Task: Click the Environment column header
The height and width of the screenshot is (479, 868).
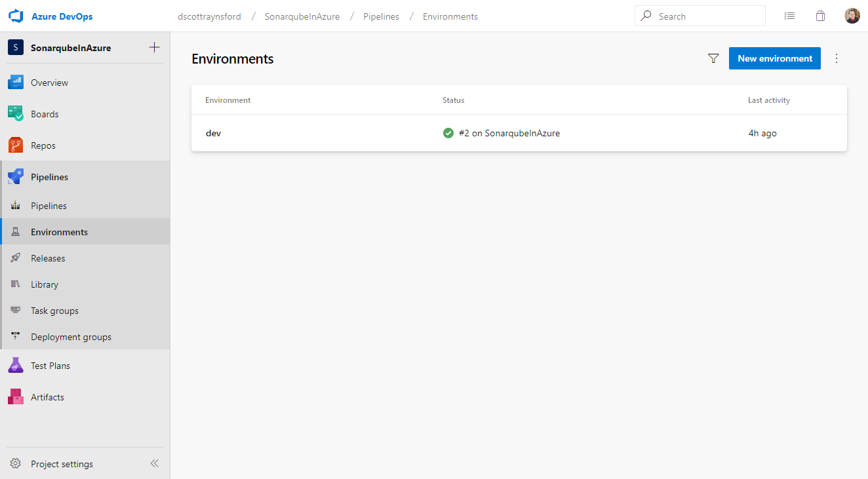Action: (228, 100)
